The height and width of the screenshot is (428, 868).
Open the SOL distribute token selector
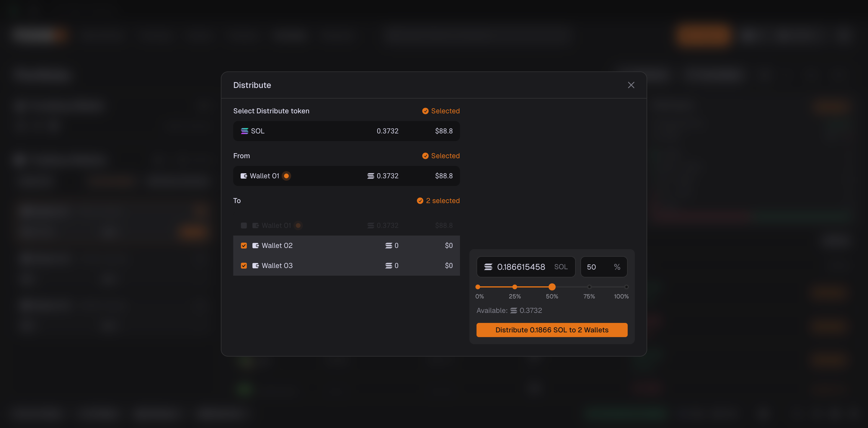pos(346,131)
